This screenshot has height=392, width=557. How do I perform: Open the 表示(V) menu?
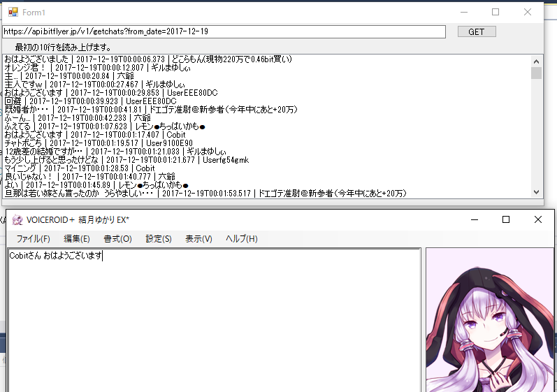pyautogui.click(x=198, y=239)
